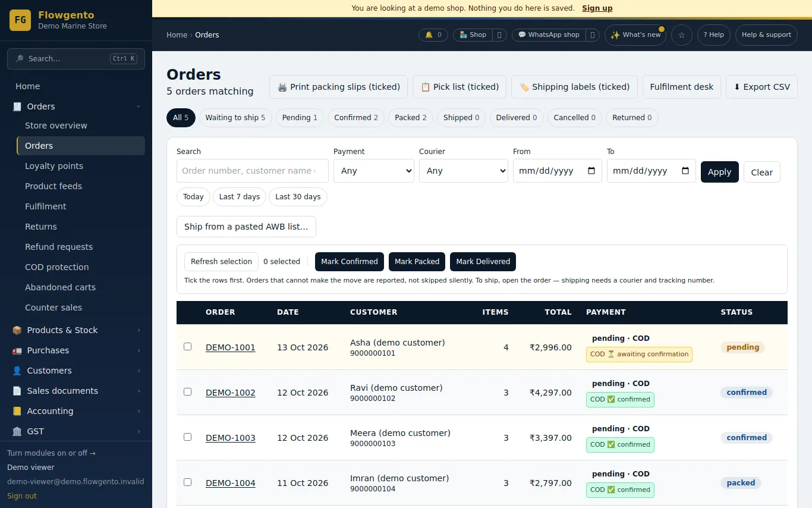Open Pick list for ticked orders
This screenshot has height=508, width=812.
[x=459, y=87]
